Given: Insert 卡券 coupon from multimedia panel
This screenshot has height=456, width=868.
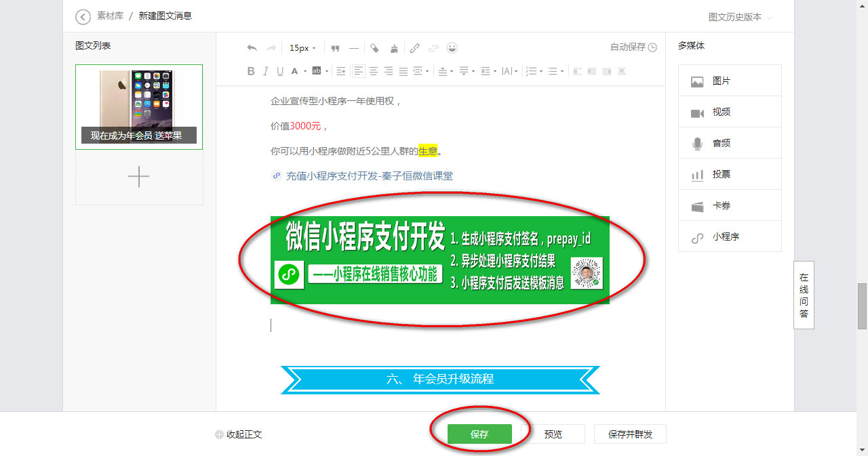Looking at the screenshot, I should tap(730, 205).
